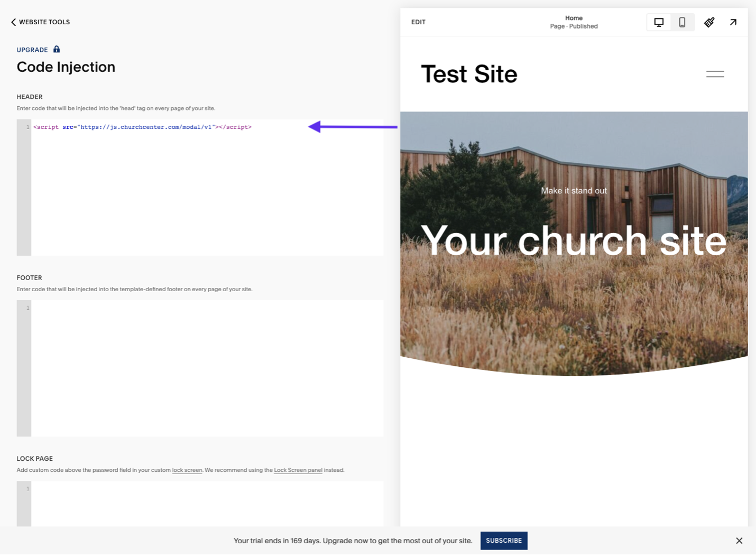Click the Test Site title
This screenshot has width=756, height=557.
[469, 74]
